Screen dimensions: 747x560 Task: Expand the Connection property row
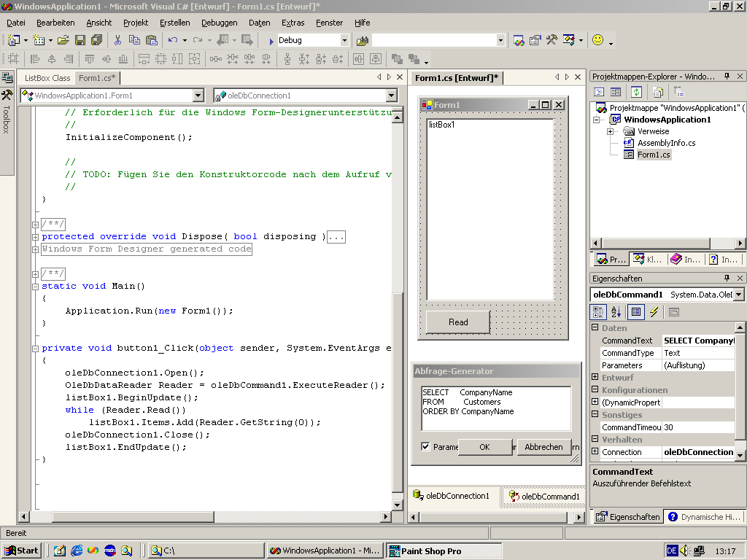(x=595, y=451)
